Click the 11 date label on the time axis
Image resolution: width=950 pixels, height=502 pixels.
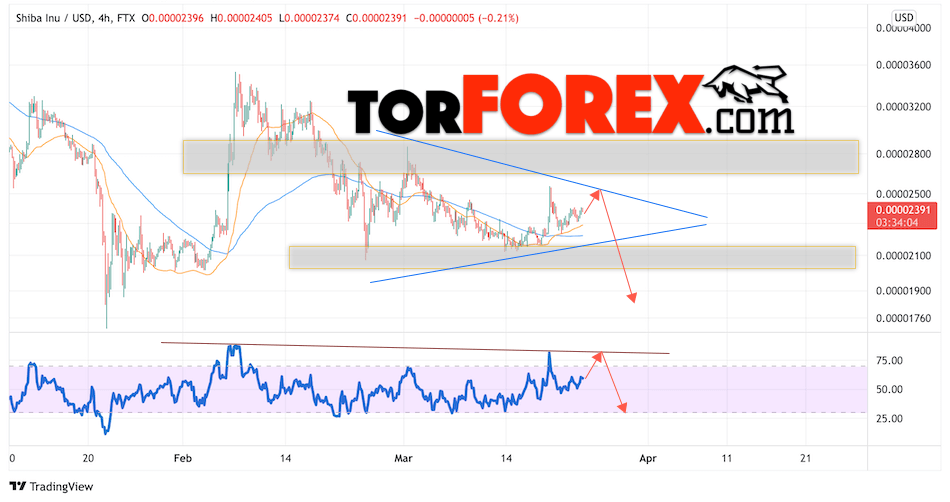726,458
